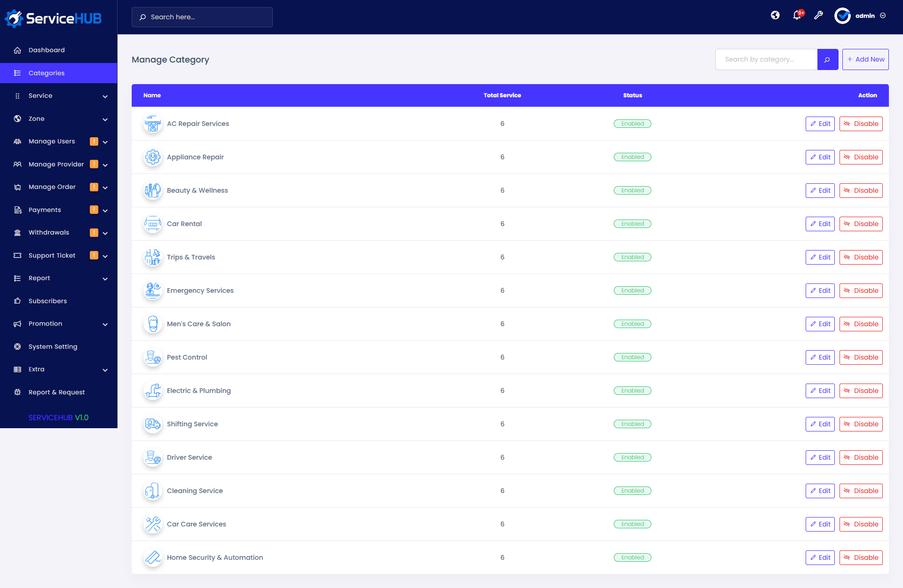
Task: Click the Shifting Service truck icon
Action: 152,424
